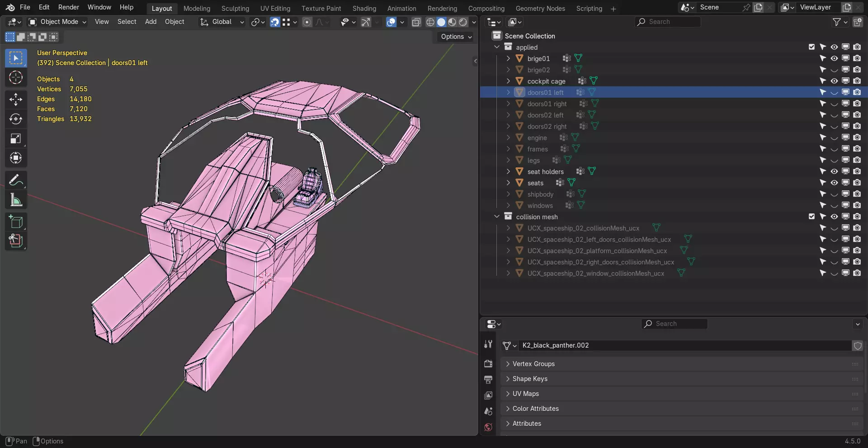
Task: Expand the seat holders tree item
Action: coord(508,171)
